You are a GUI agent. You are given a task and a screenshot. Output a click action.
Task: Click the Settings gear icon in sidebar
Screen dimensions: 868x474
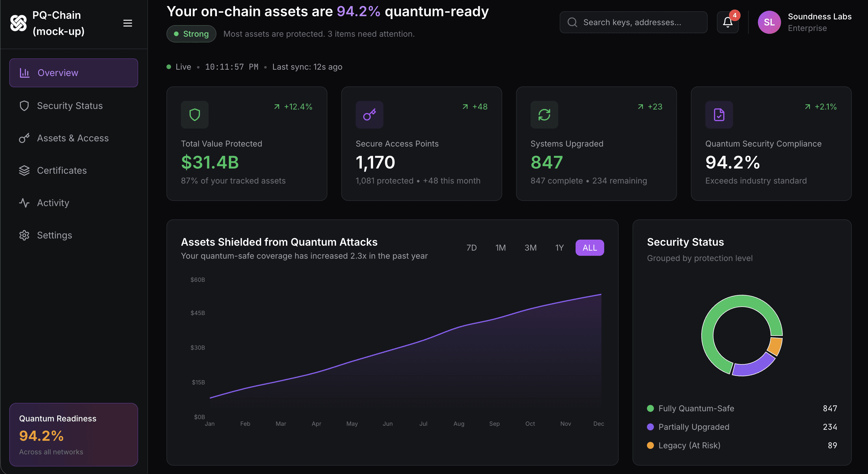point(24,235)
